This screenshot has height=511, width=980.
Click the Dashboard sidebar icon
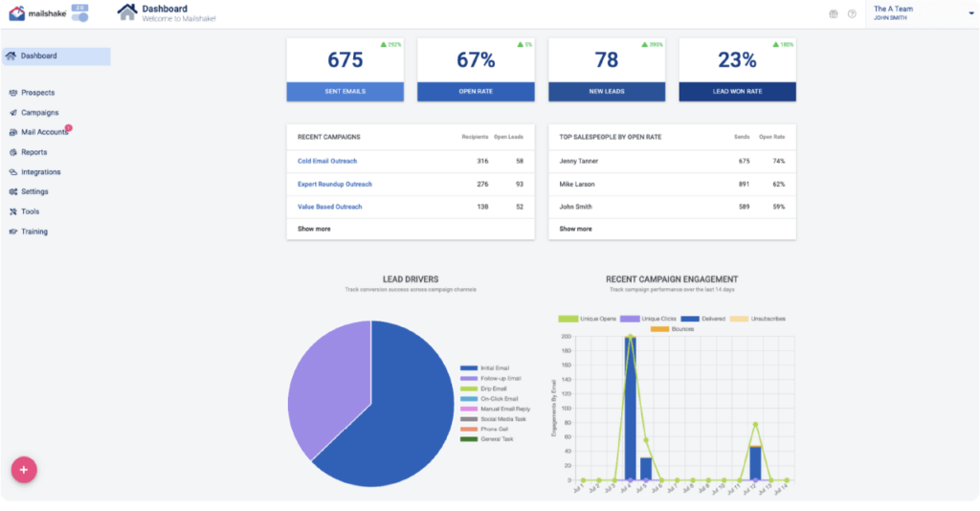[11, 56]
